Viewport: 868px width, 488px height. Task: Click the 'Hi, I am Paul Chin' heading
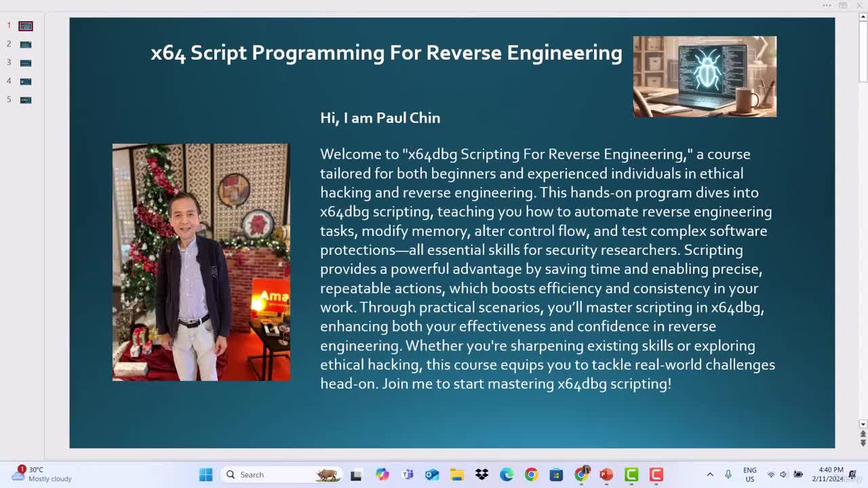(380, 118)
